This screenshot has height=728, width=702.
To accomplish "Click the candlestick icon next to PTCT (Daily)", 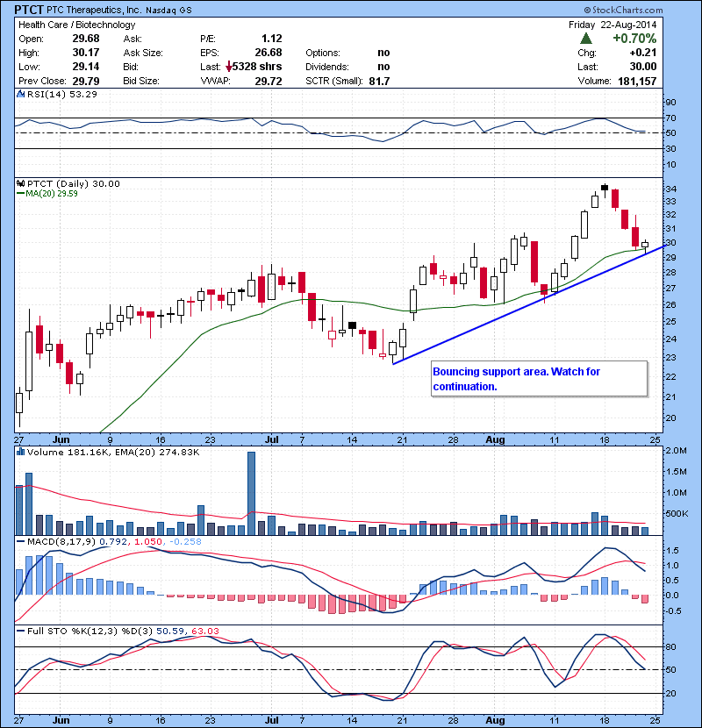I will [x=20, y=183].
